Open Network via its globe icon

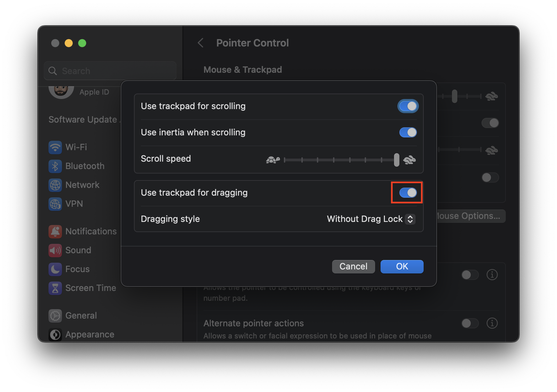coord(55,185)
